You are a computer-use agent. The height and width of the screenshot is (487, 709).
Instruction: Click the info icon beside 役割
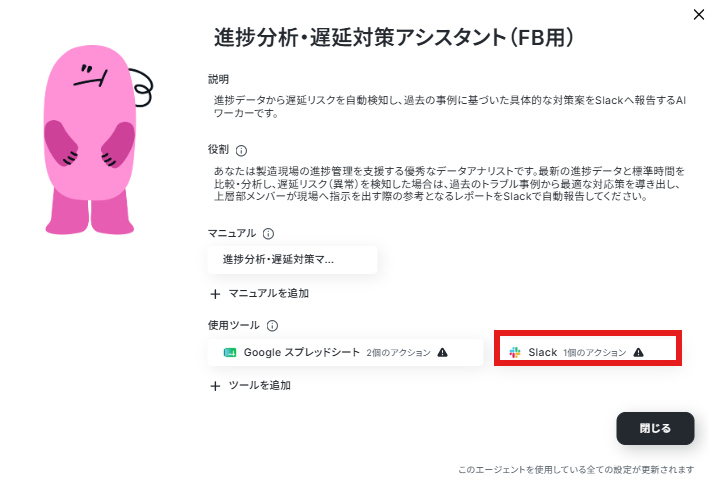point(241,151)
